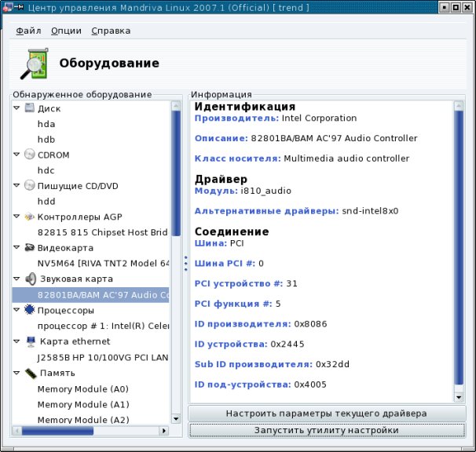Image resolution: width=476 pixels, height=452 pixels.
Task: Click the pane divider handle dots
Action: pos(186,264)
